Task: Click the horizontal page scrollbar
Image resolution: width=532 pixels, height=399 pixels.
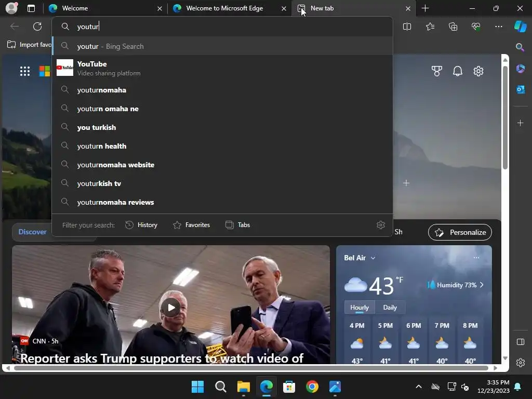Action: point(251,368)
